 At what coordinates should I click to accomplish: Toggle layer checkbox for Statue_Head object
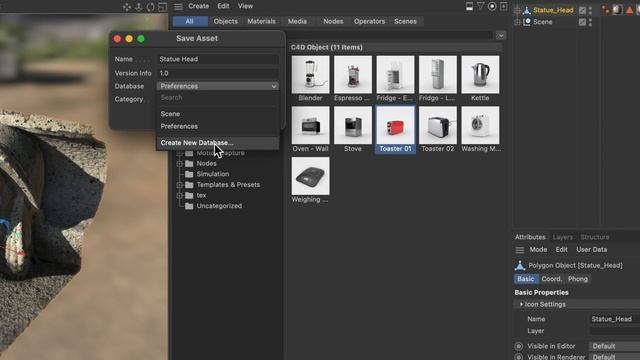(x=582, y=10)
